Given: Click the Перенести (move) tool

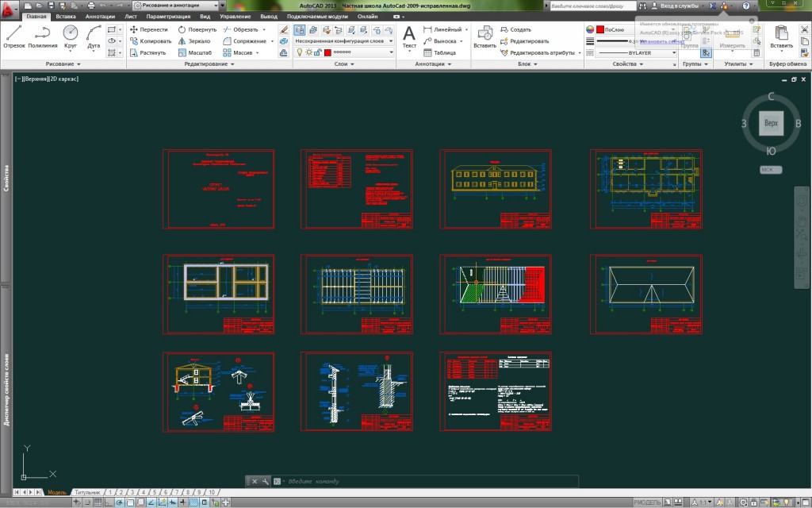Looking at the screenshot, I should [149, 29].
